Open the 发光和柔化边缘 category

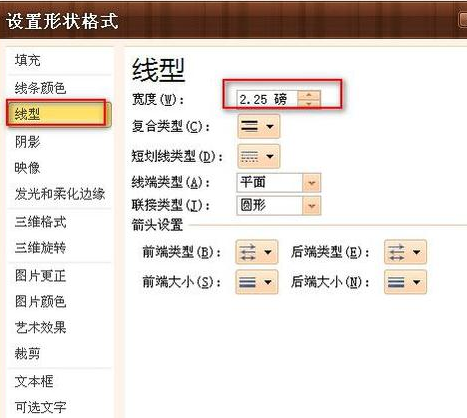pos(59,194)
